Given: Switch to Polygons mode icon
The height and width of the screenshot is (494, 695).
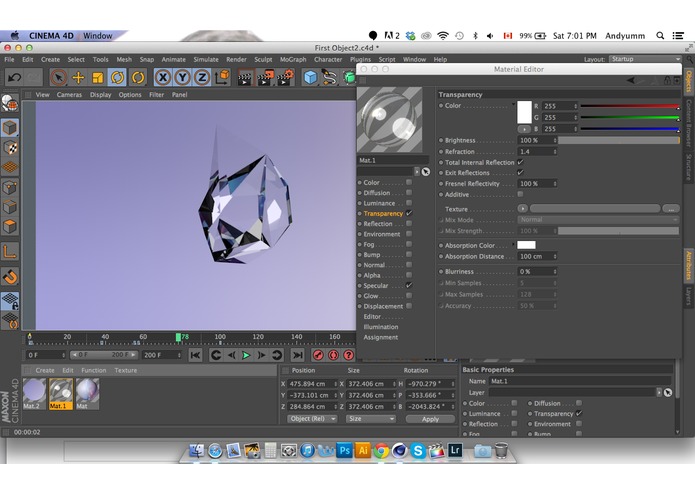Looking at the screenshot, I should point(10,226).
